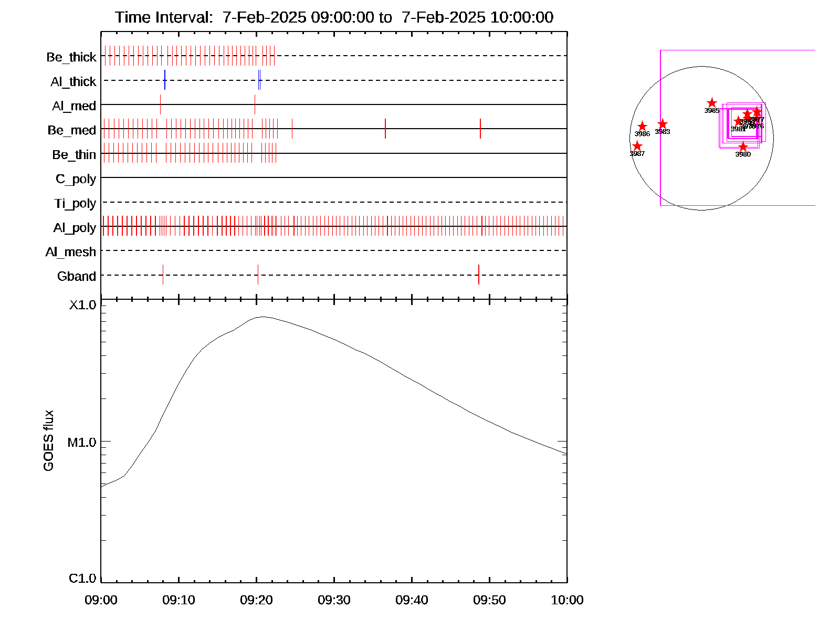840x630 pixels.
Task: Click the Gband marker near 09:48
Action: (479, 275)
